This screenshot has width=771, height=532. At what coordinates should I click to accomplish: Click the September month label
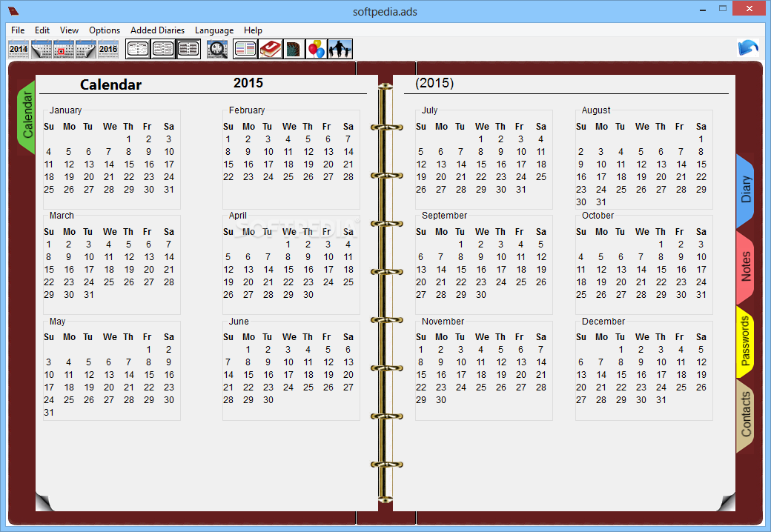[445, 216]
